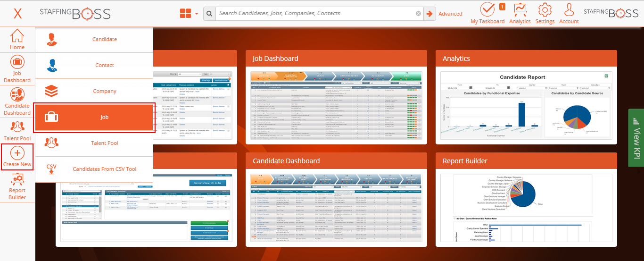The image size is (644, 261).
Task: Open the grid view selector icon
Action: (185, 13)
